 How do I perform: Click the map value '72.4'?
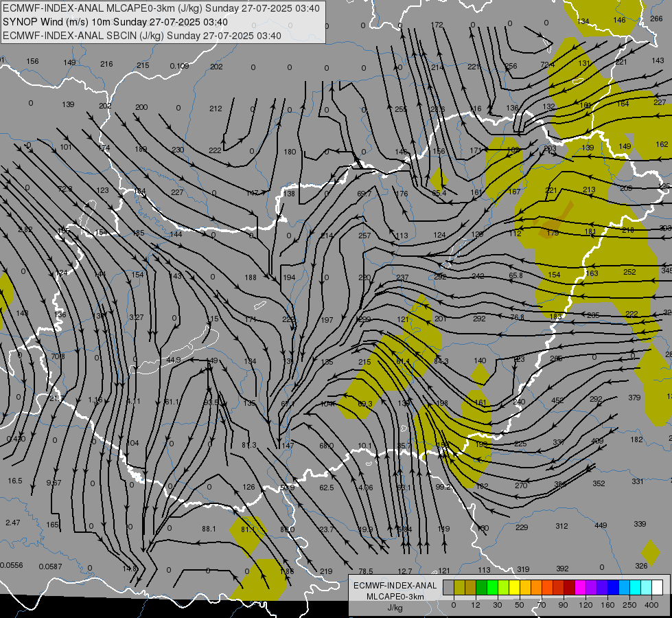tap(547, 65)
